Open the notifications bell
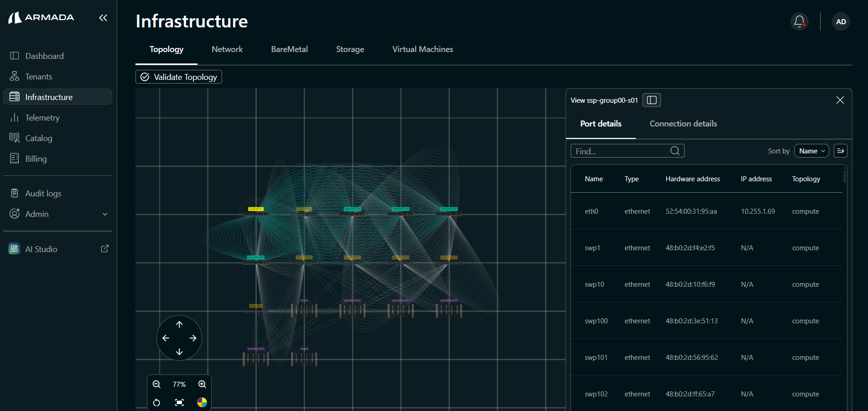Image resolution: width=868 pixels, height=411 pixels. (799, 21)
